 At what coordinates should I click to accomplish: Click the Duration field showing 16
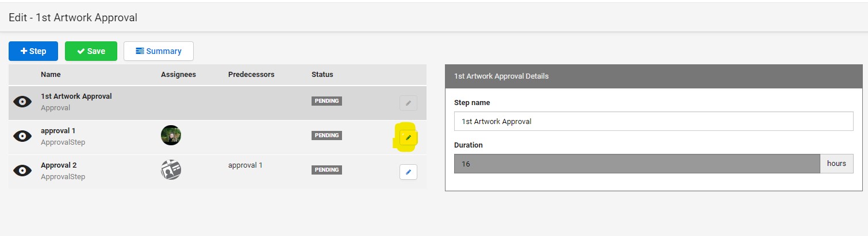tap(636, 164)
